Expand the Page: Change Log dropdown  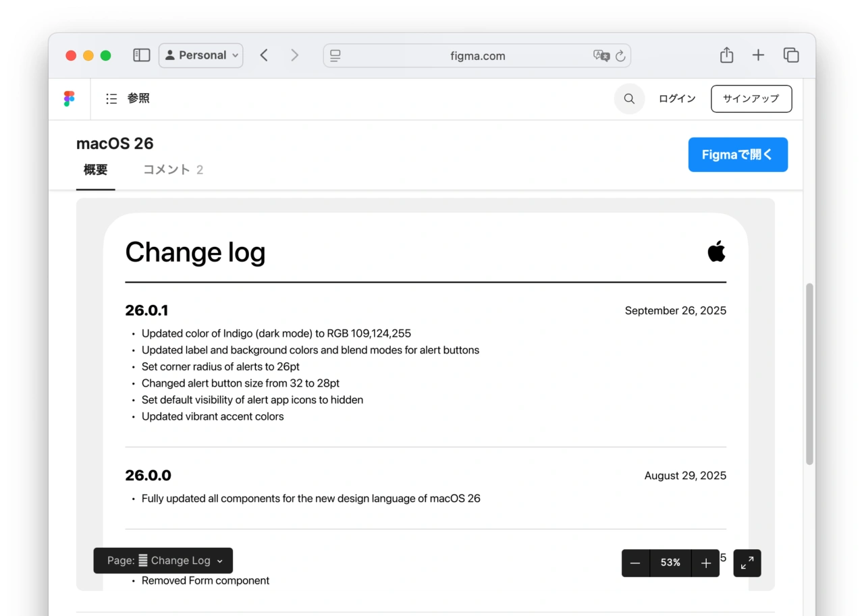pos(163,561)
